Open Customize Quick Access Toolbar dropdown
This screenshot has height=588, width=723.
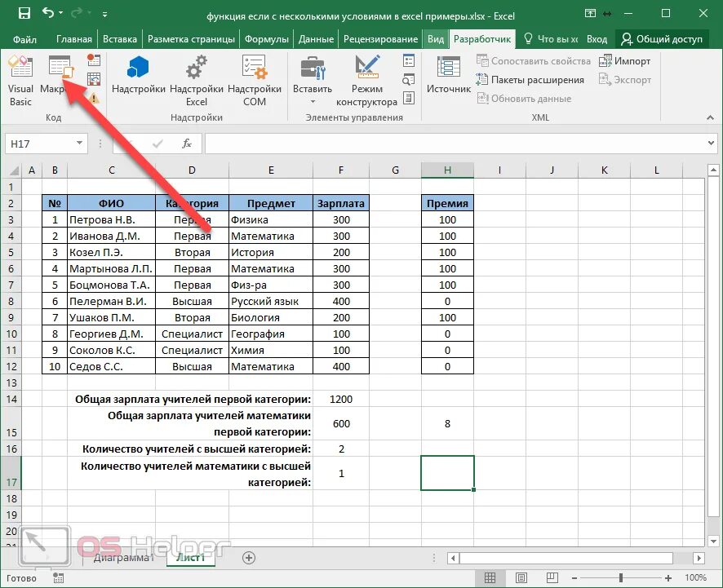coord(104,15)
